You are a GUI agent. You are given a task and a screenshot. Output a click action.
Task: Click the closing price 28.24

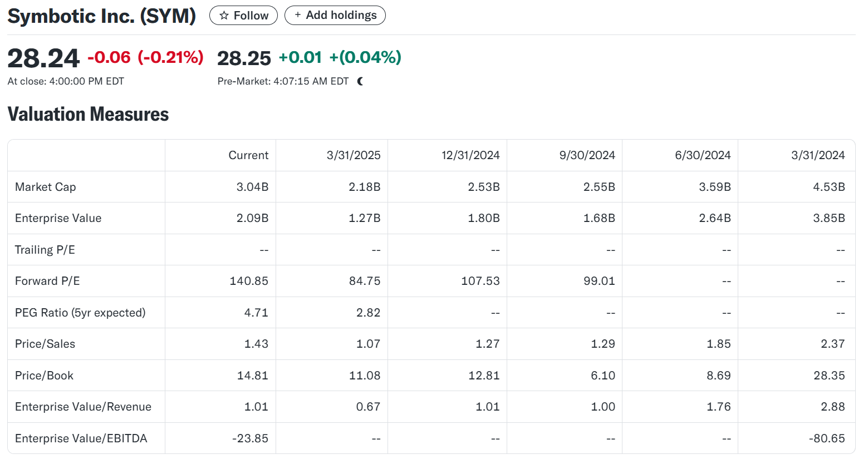click(43, 58)
